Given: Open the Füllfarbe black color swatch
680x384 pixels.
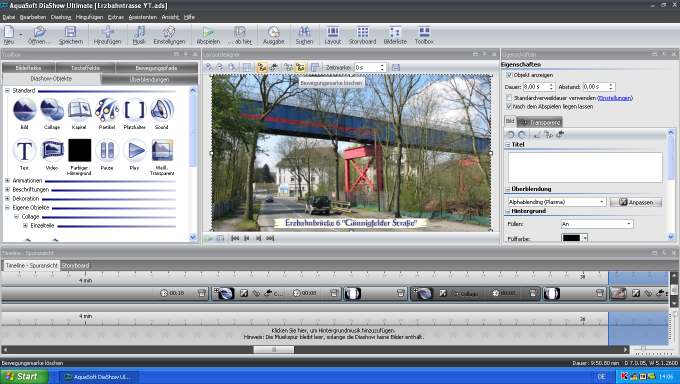Looking at the screenshot, I should (572, 238).
